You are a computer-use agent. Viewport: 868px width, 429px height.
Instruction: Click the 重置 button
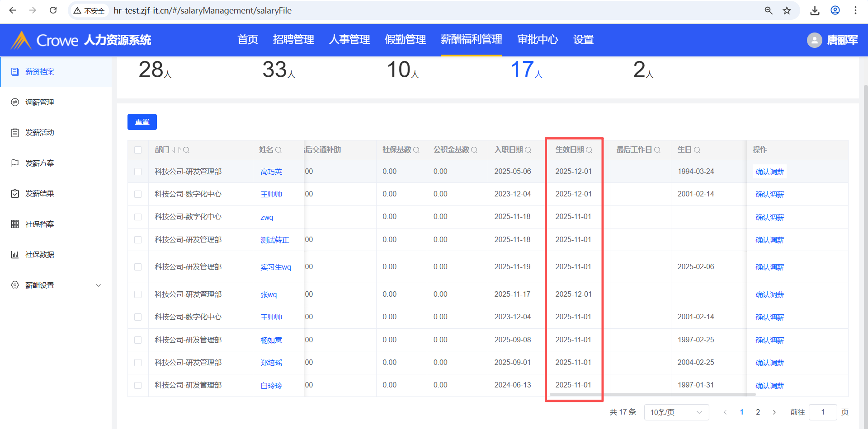click(142, 122)
